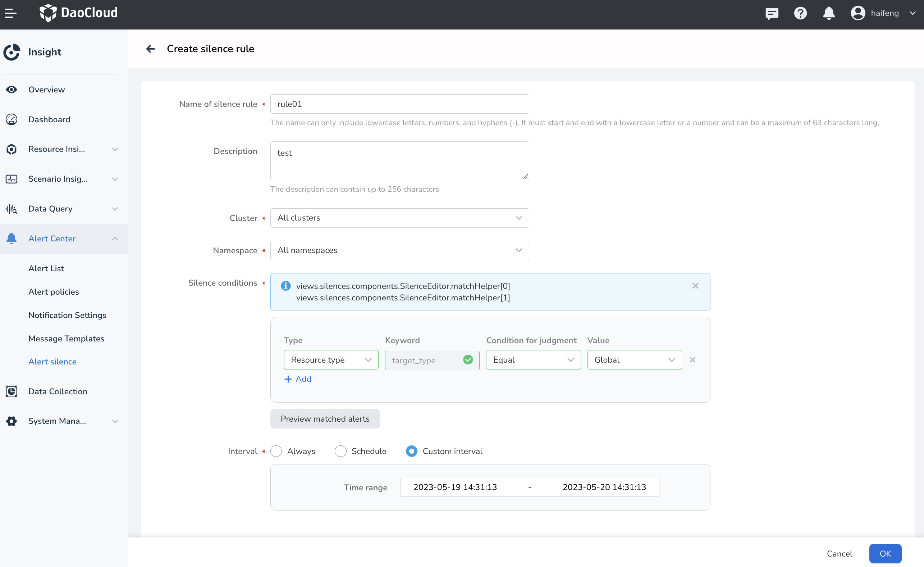This screenshot has height=567, width=924.
Task: Expand the Resource Insight submenu chevron
Action: tap(115, 149)
